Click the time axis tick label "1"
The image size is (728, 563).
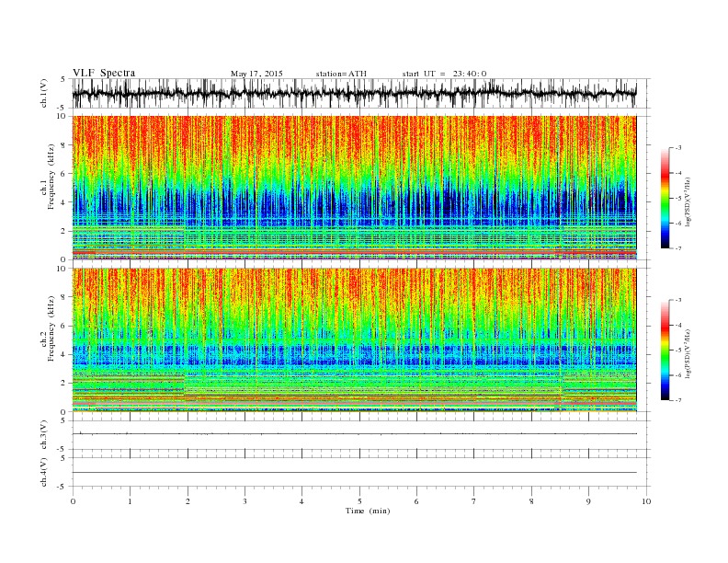coord(130,501)
